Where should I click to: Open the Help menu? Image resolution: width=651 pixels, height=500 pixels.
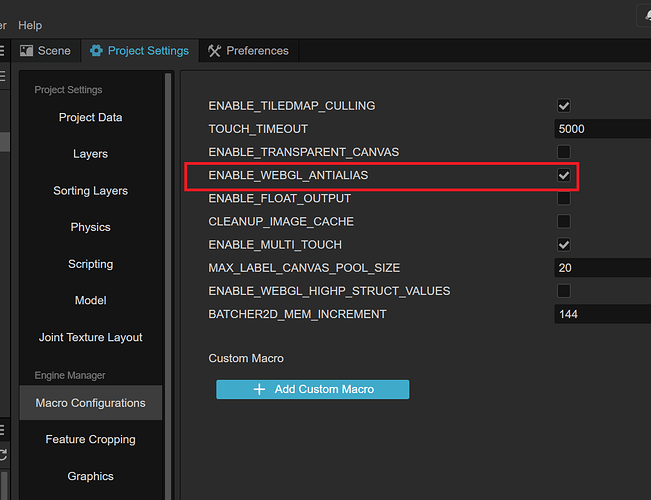30,24
